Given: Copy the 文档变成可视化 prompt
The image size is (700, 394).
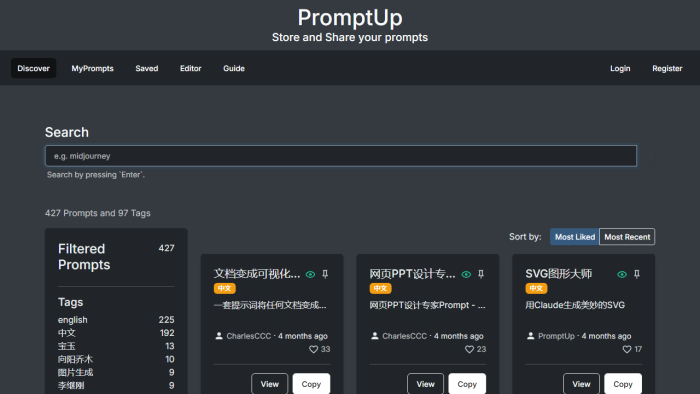Looking at the screenshot, I should tap(311, 384).
